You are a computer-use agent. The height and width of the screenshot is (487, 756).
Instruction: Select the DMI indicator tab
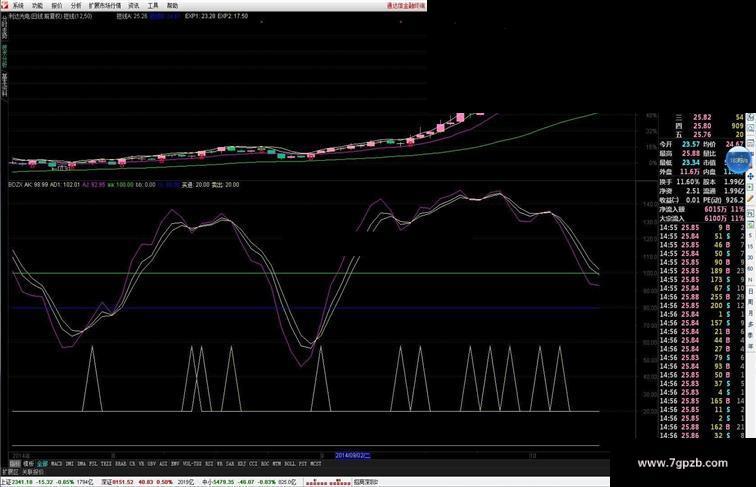(x=69, y=464)
